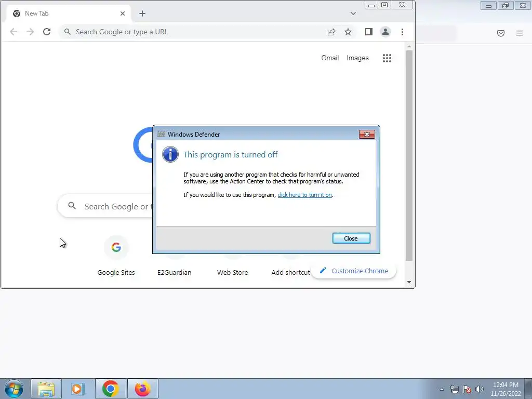Click Chrome's forward navigation arrow

30,32
